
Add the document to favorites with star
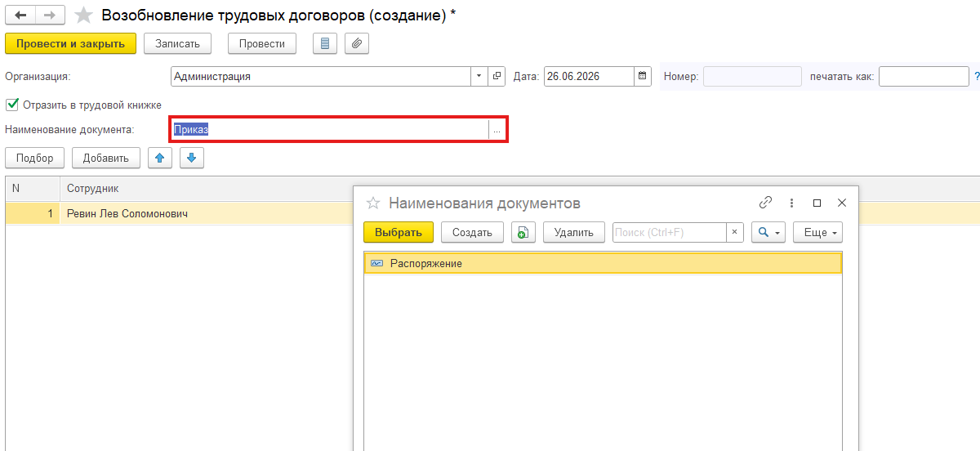83,15
